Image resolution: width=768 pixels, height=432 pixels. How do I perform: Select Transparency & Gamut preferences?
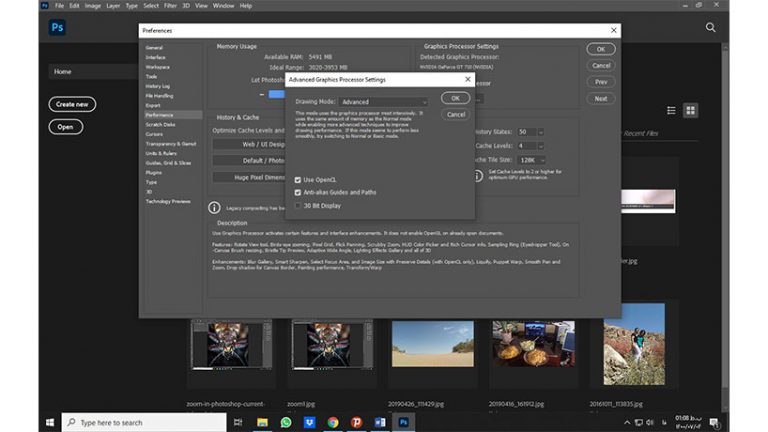coord(170,144)
